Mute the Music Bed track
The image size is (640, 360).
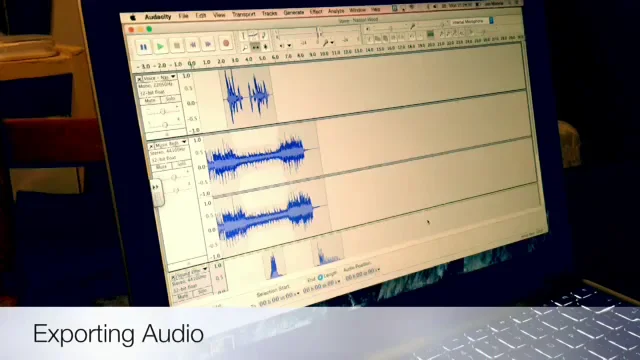(x=161, y=167)
